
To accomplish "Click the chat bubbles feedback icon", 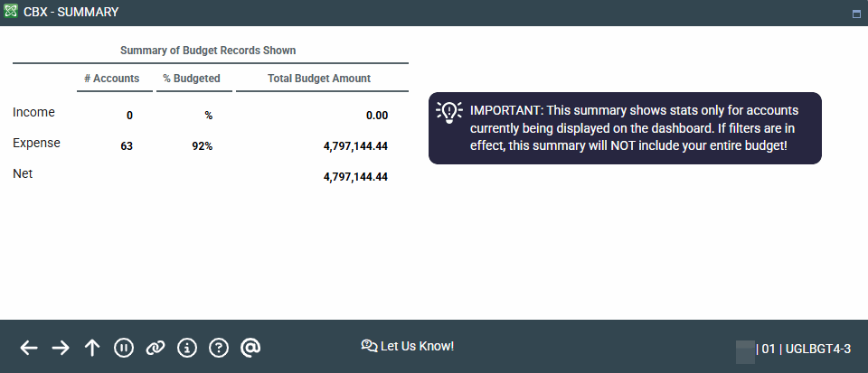I will point(369,346).
